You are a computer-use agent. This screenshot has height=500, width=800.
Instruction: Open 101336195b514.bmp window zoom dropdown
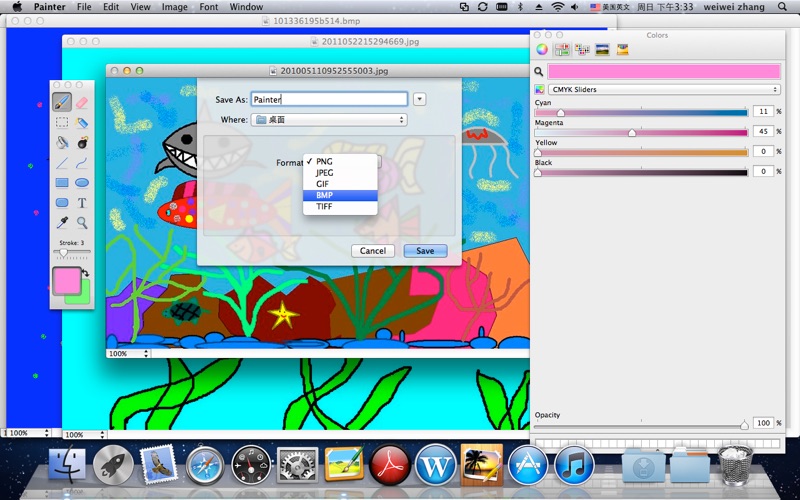tap(27, 433)
